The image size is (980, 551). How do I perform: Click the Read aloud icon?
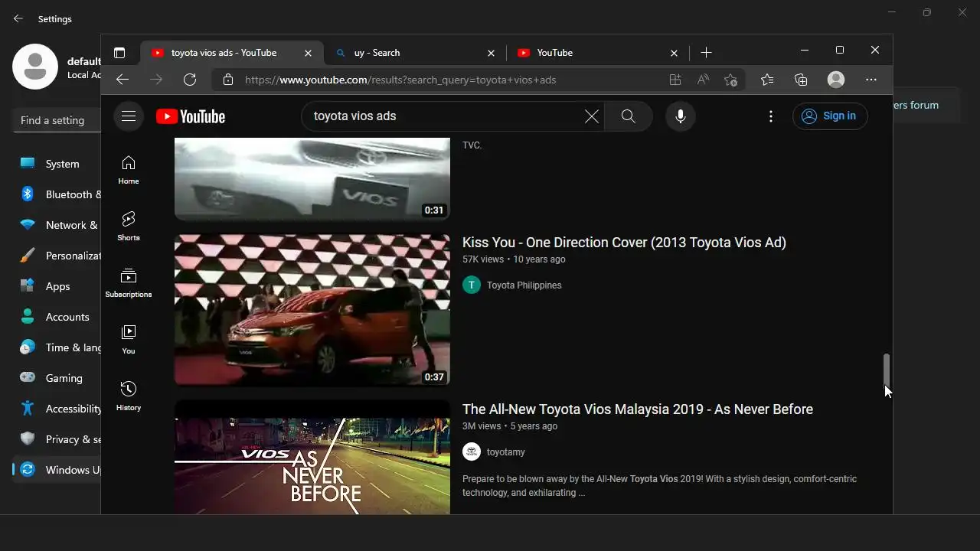tap(703, 80)
